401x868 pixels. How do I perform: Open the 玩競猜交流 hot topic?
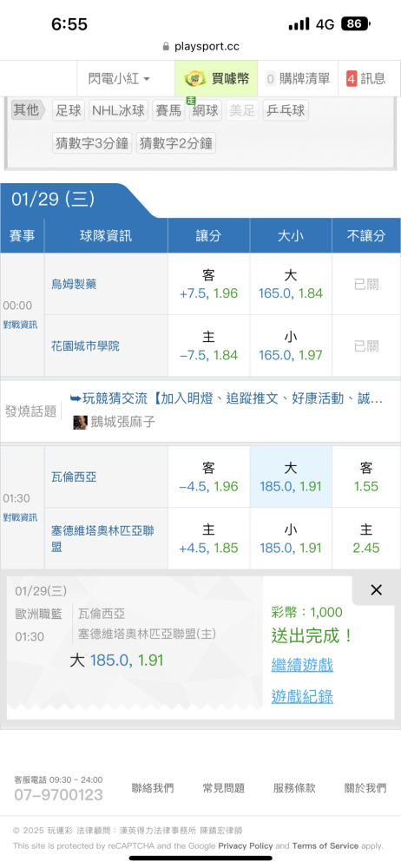pos(227,398)
